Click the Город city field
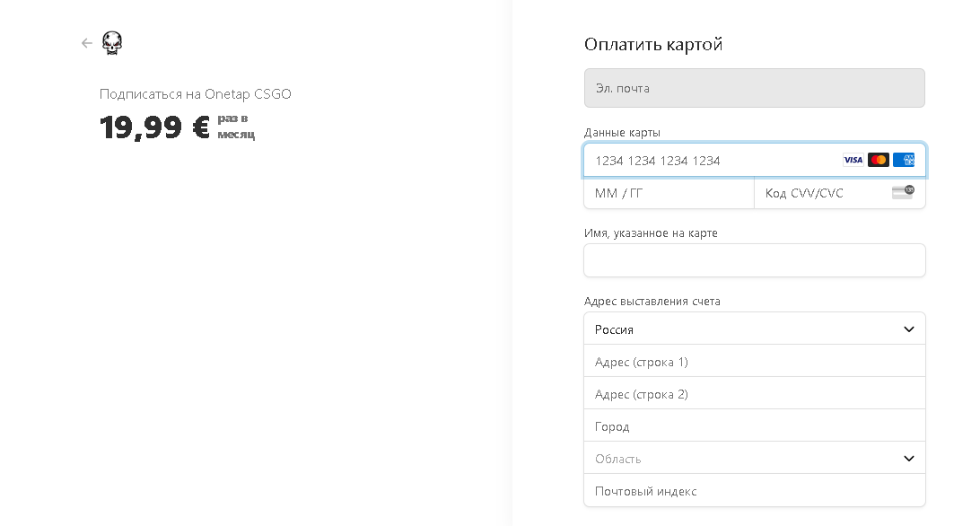 [754, 426]
